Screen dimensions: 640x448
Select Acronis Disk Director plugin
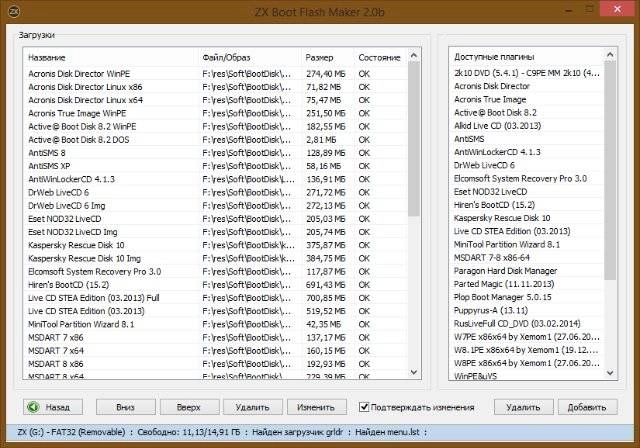click(527, 86)
